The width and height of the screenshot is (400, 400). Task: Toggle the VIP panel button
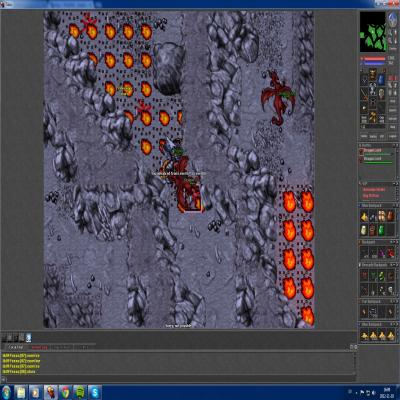click(x=381, y=136)
